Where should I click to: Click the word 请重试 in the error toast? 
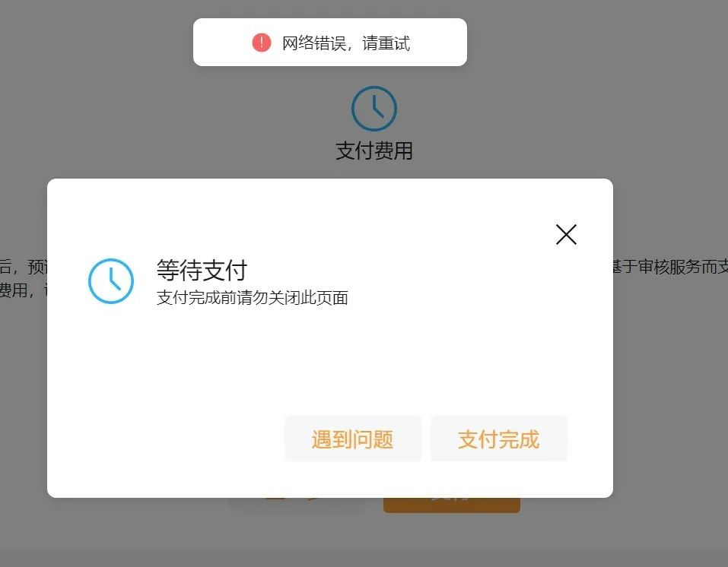386,43
